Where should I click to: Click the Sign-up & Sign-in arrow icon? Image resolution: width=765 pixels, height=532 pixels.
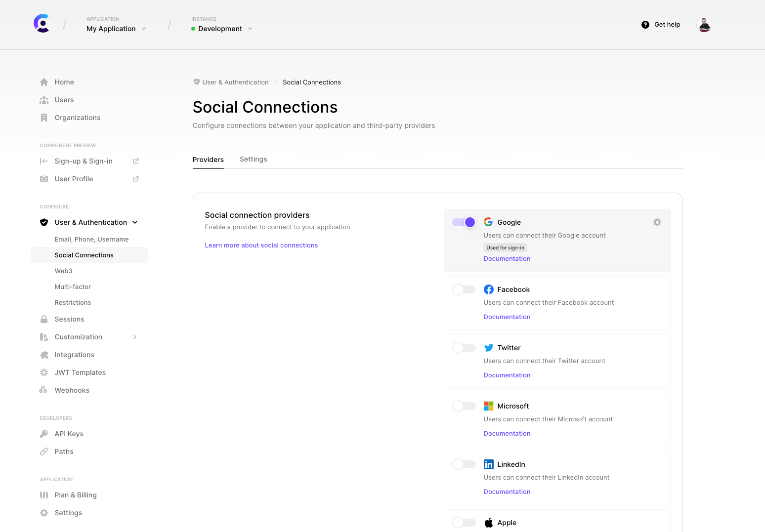44,161
